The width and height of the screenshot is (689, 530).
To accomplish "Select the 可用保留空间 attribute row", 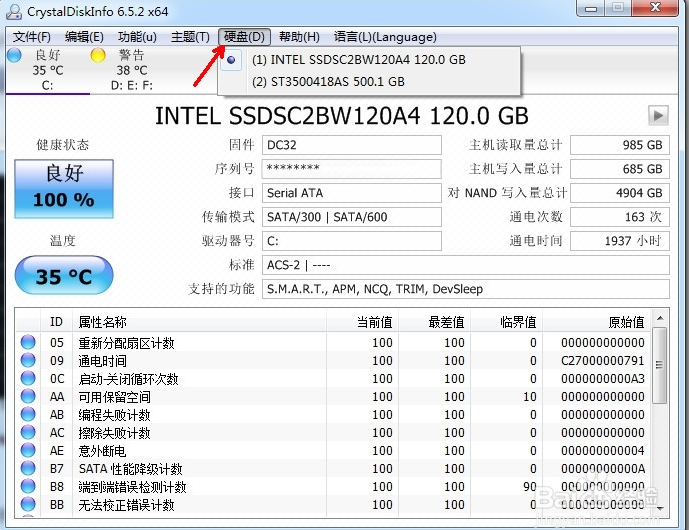I will [x=334, y=397].
